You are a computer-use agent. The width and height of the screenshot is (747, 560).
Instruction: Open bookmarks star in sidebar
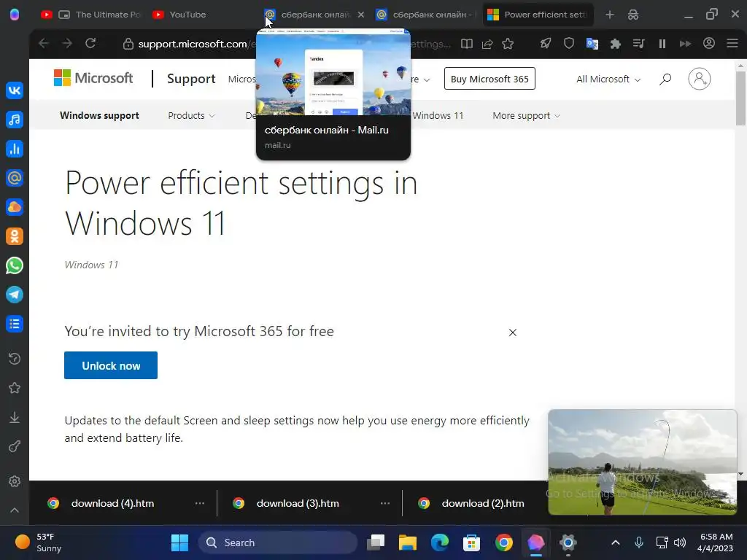tap(15, 388)
